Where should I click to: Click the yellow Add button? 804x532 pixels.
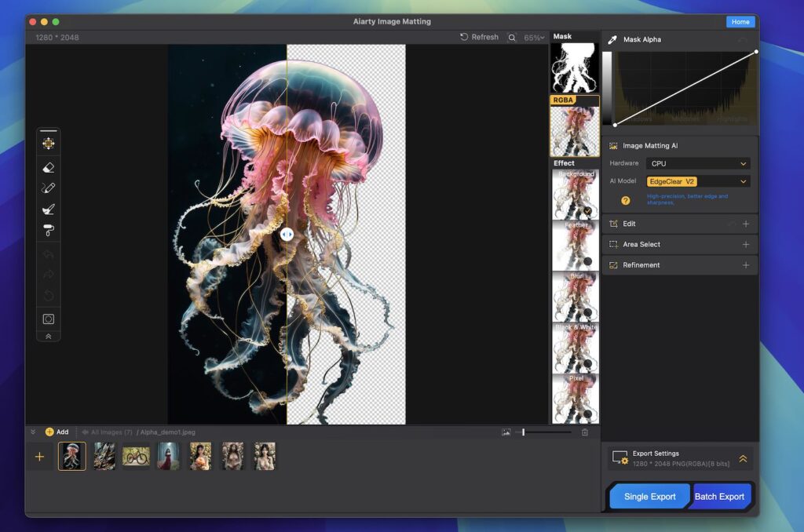tap(57, 432)
